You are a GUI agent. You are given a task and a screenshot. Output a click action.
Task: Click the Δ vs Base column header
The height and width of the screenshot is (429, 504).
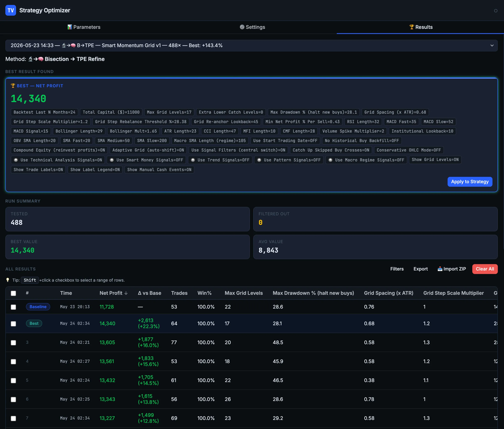pos(149,293)
